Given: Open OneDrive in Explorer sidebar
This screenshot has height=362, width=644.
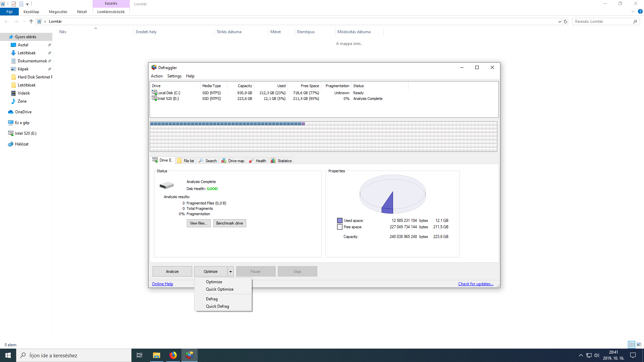Looking at the screenshot, I should coord(23,112).
